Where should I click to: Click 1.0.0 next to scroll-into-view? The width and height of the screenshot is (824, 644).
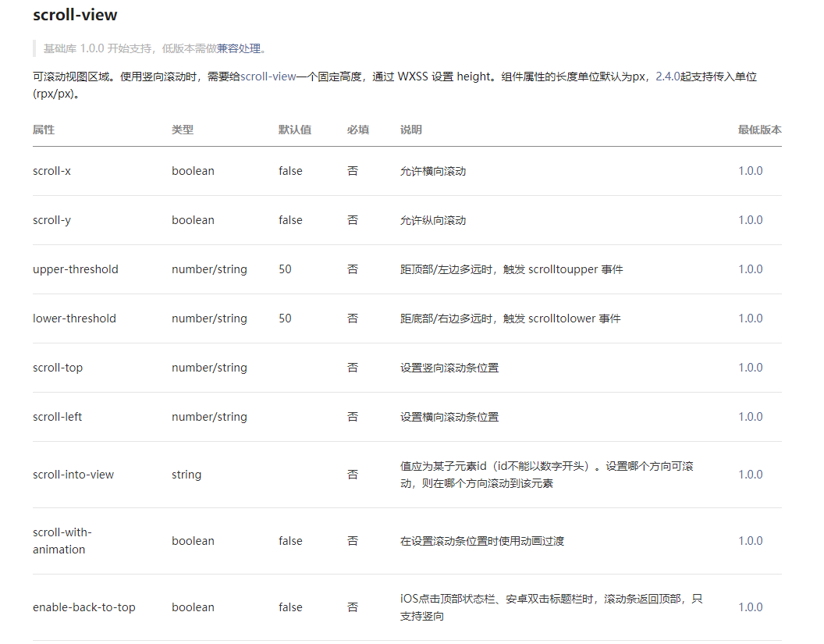(x=750, y=474)
